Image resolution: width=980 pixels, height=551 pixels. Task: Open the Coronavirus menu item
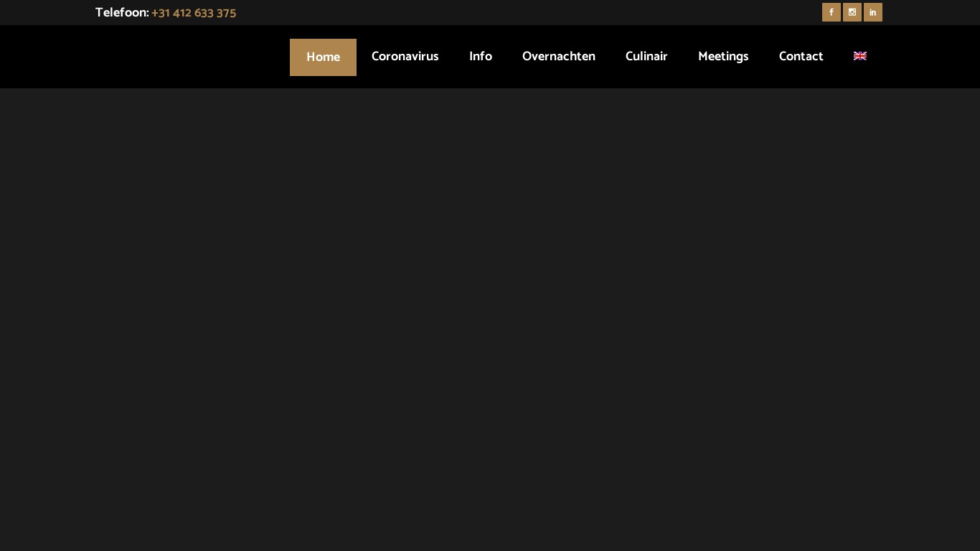405,57
